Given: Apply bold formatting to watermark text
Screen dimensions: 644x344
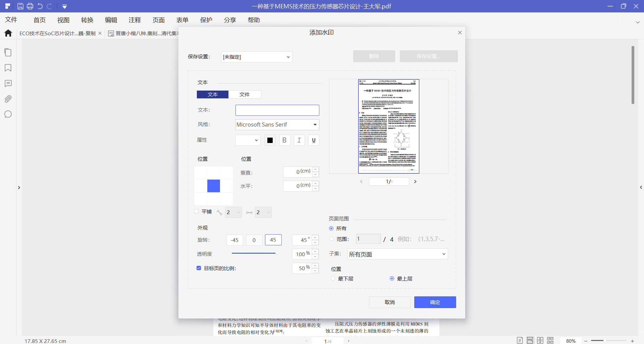Looking at the screenshot, I should [x=284, y=140].
